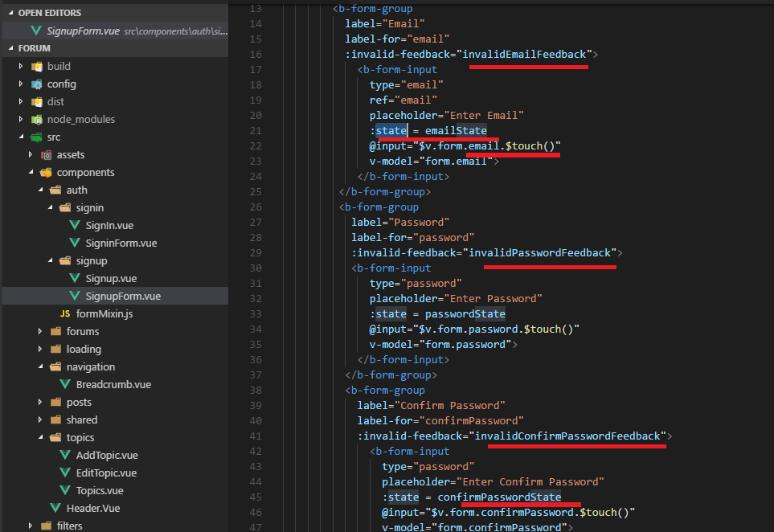Image resolution: width=774 pixels, height=532 pixels.
Task: Expand the filters folder arrow
Action: [x=31, y=526]
